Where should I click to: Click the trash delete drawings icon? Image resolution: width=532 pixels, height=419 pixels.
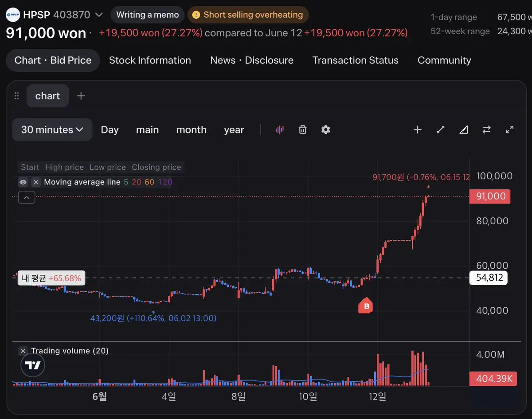pos(302,129)
